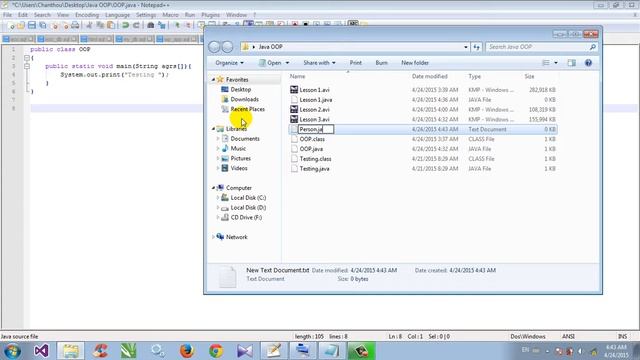Open the Share with dropdown
Image resolution: width=640 pixels, height=360 pixels.
(x=319, y=63)
